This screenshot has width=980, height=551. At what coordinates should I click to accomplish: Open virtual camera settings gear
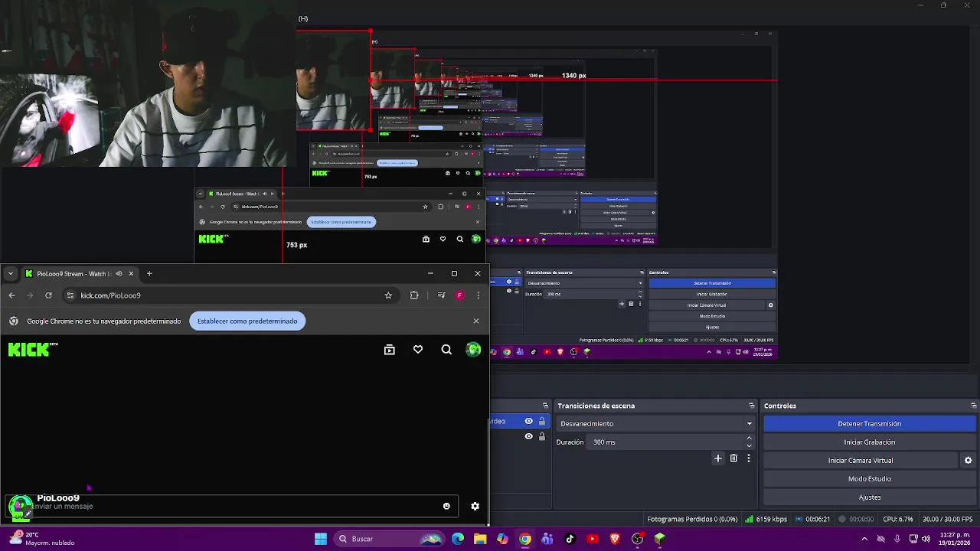pyautogui.click(x=968, y=461)
